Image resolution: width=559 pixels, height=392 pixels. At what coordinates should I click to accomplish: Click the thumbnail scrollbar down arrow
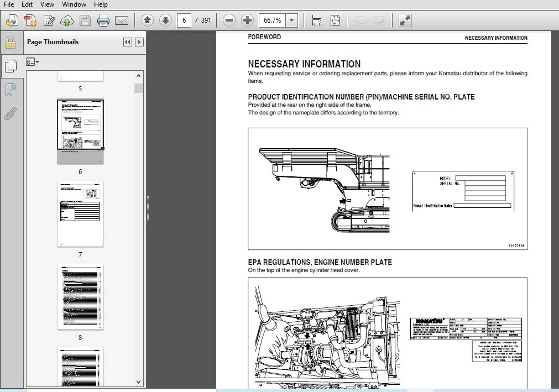tap(139, 382)
